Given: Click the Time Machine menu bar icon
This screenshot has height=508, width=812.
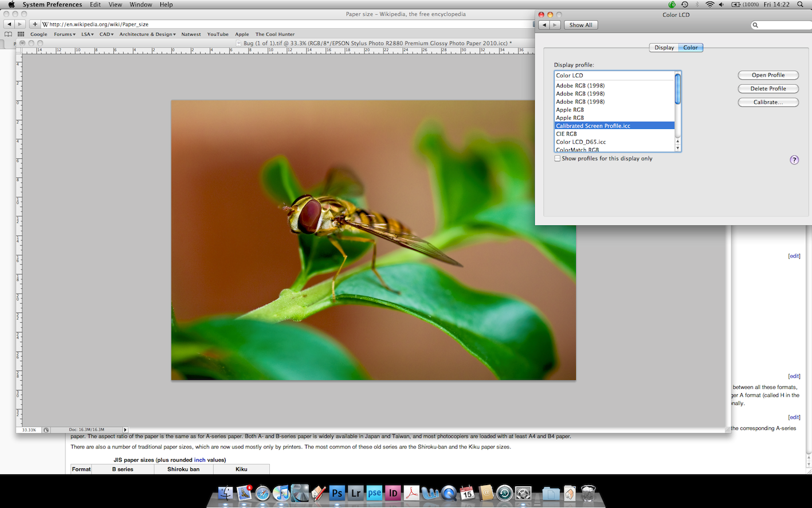Looking at the screenshot, I should (684, 5).
